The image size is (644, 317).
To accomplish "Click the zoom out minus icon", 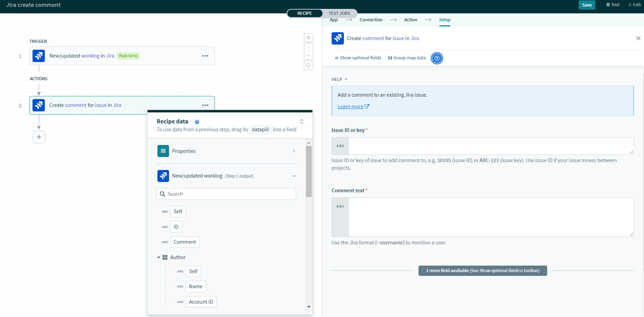I will pos(308,55).
